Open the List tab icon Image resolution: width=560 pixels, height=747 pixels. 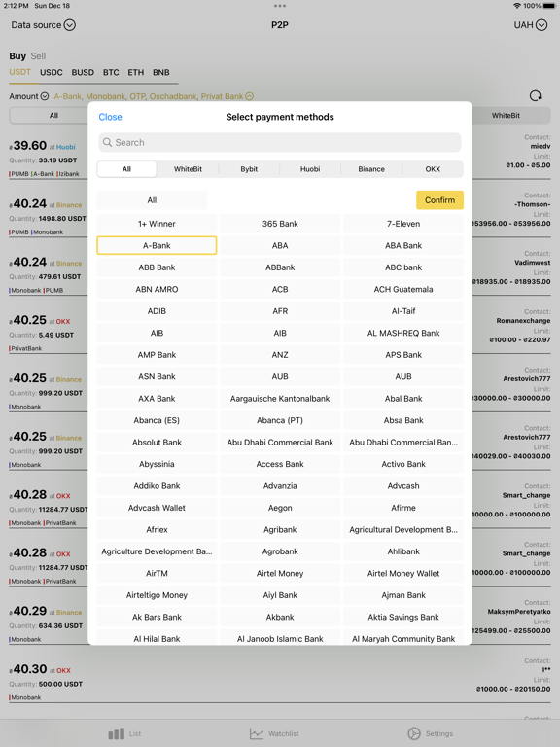pos(117,733)
